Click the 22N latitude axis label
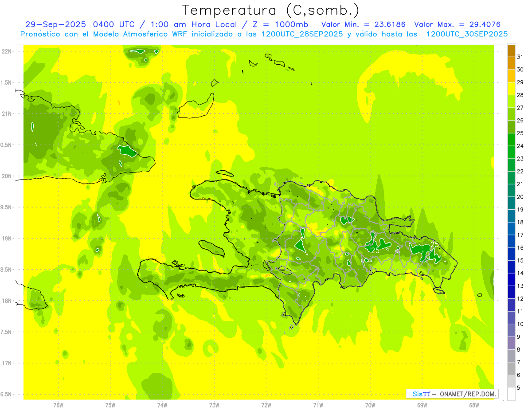Image resolution: width=532 pixels, height=411 pixels. point(7,51)
